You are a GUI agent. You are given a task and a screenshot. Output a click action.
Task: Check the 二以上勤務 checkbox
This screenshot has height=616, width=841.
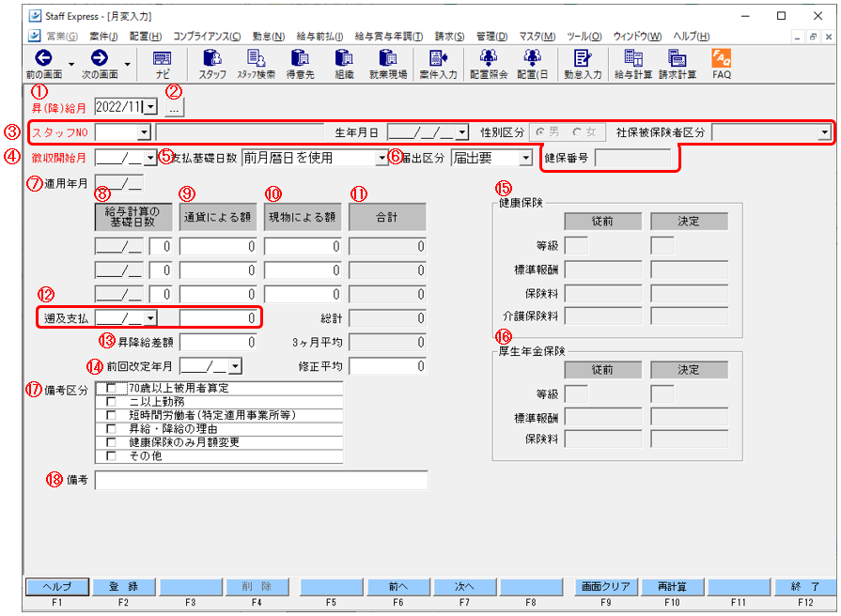[111, 402]
